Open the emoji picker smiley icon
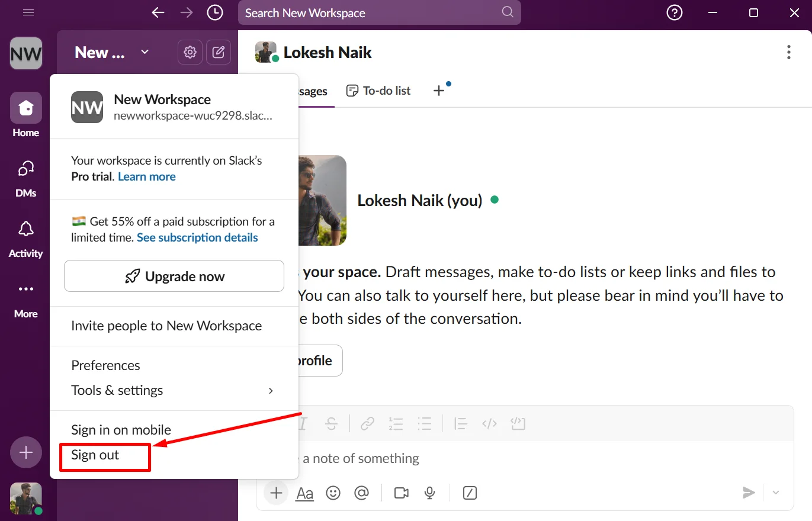This screenshot has height=521, width=812. point(333,493)
